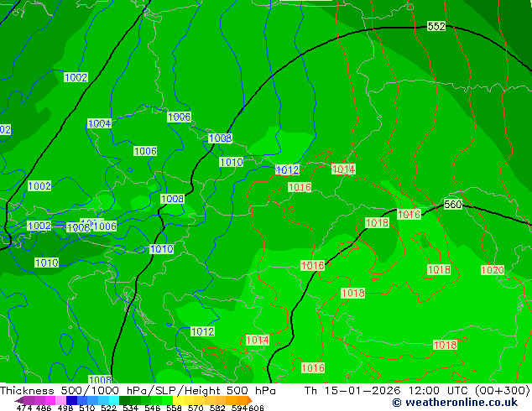Click the blue 1006 label under 1004
The width and height of the screenshot is (532, 411).
coord(145,151)
